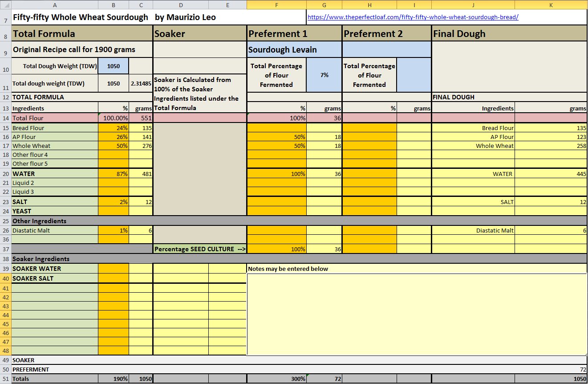Select the SALT 2% percentage cell
The height and width of the screenshot is (384, 588).
(x=114, y=202)
